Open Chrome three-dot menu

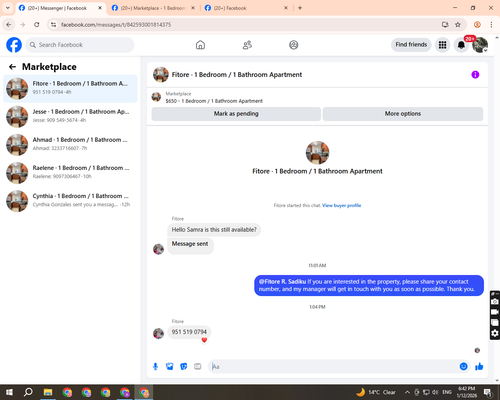point(491,25)
